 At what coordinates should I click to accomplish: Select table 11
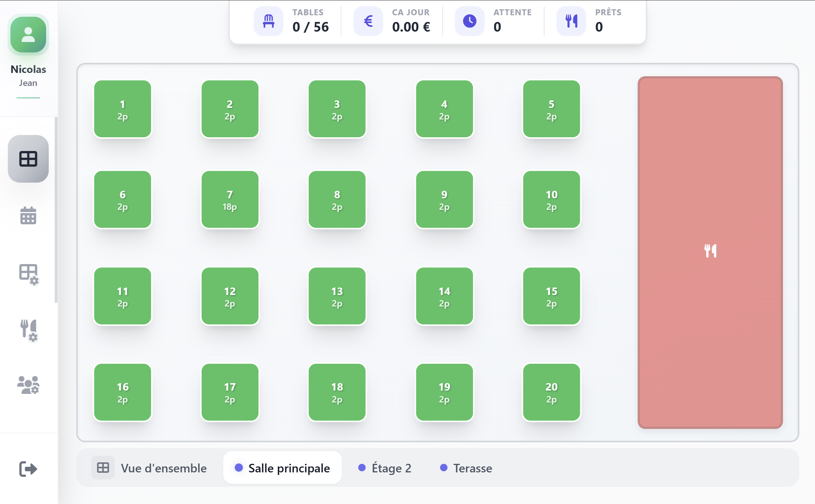(x=123, y=296)
